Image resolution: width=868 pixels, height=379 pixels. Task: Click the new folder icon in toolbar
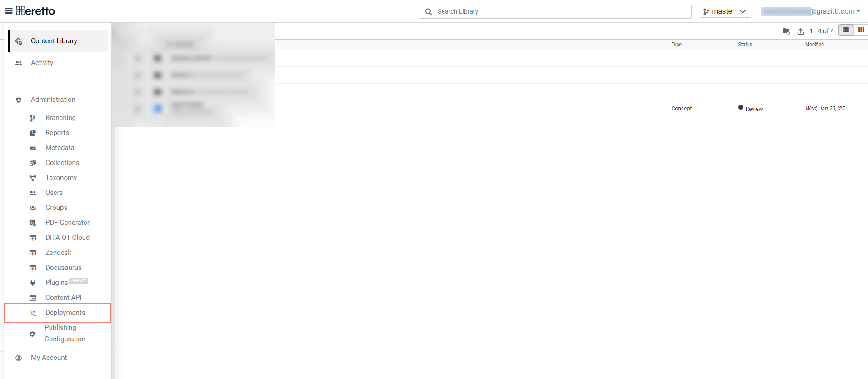point(786,31)
